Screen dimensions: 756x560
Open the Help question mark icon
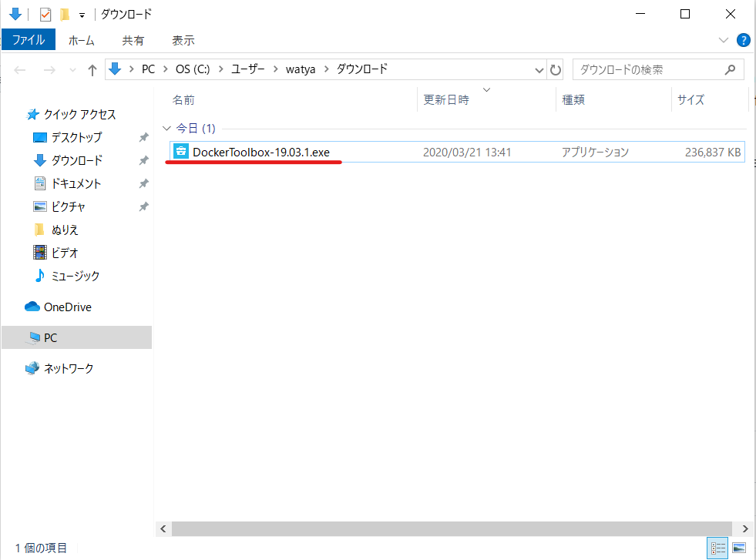(x=743, y=40)
